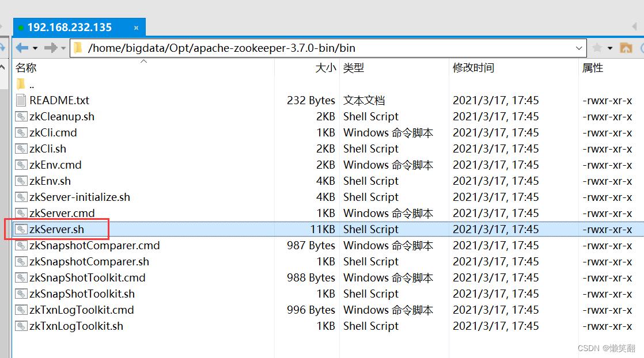Click the folder icon in the address bar

point(78,48)
